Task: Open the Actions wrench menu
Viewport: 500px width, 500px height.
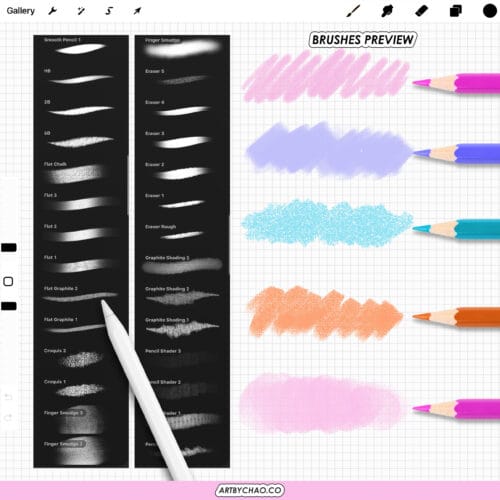Action: point(53,11)
